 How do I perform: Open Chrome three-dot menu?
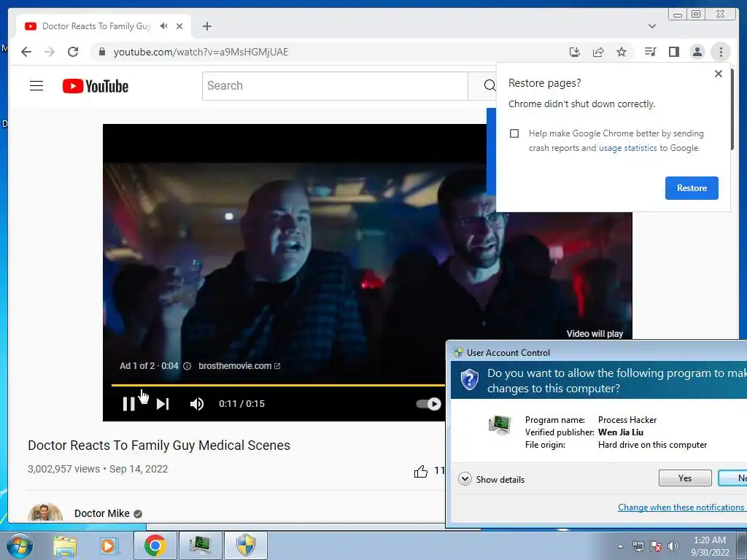721,52
